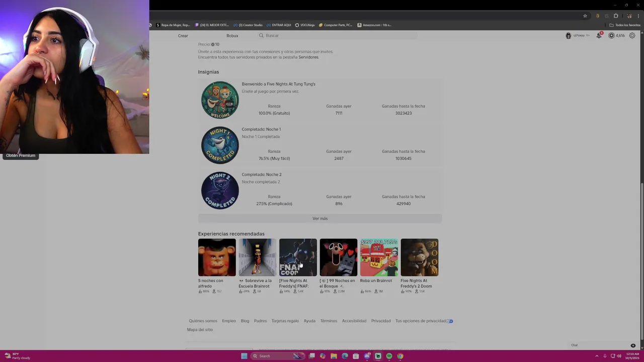Launch Microsoft Edge from the taskbar
This screenshot has width=644, height=362.
pyautogui.click(x=345, y=356)
